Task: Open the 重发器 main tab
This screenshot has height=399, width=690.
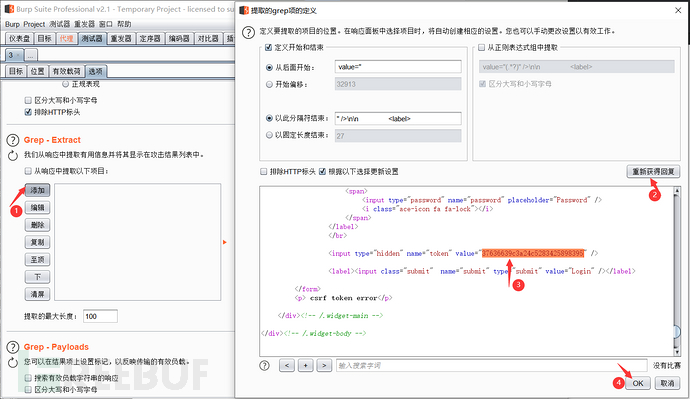Action: click(x=121, y=39)
